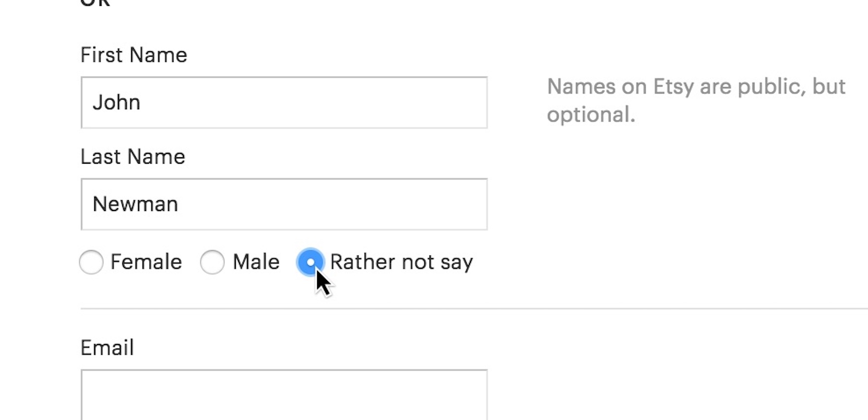868x420 pixels.
Task: Click the word "Etsy" in the helper note
Action: pyautogui.click(x=673, y=87)
